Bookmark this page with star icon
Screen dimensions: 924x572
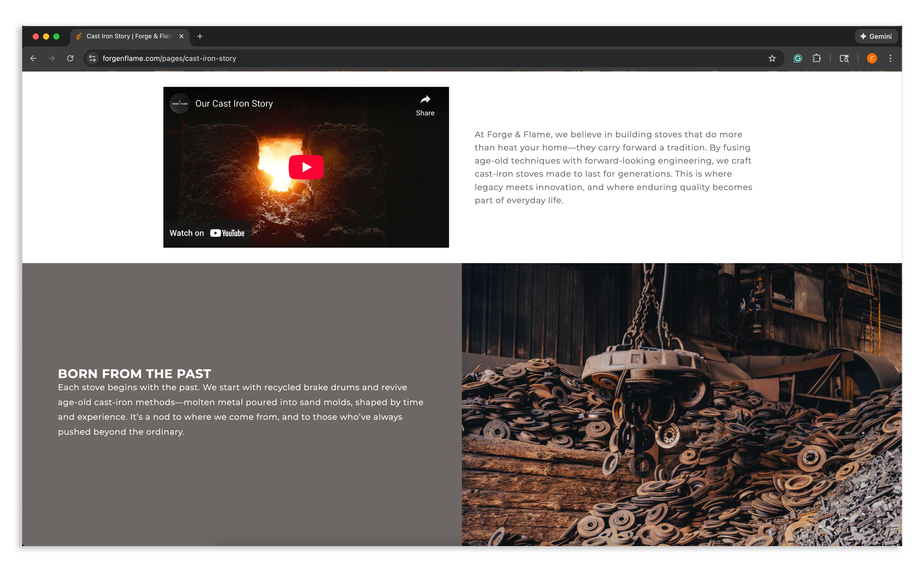[772, 58]
